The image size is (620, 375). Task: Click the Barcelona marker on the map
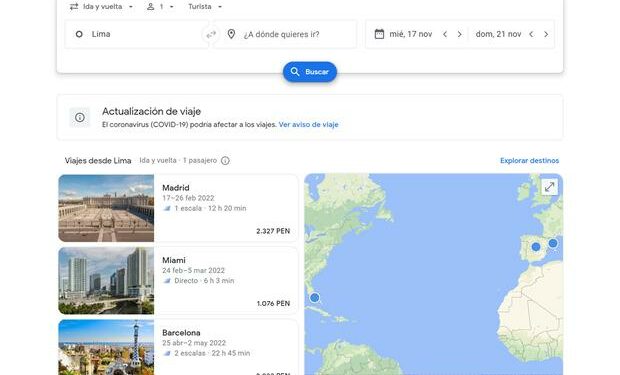tap(553, 243)
